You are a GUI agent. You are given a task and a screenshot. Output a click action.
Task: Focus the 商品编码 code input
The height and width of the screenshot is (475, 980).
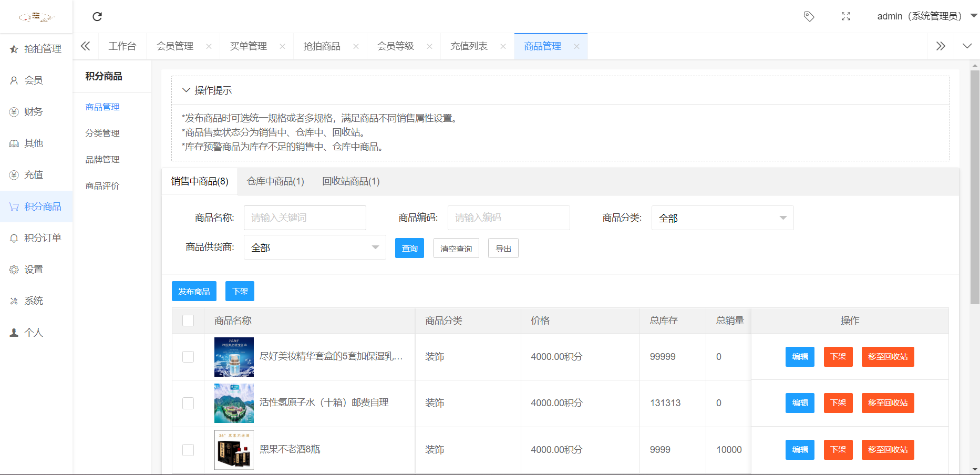click(509, 218)
